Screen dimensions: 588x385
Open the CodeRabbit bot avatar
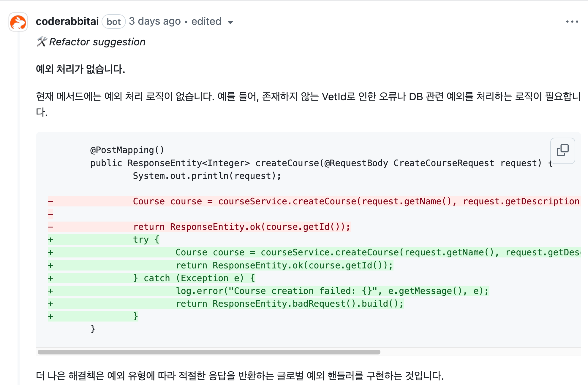point(18,22)
